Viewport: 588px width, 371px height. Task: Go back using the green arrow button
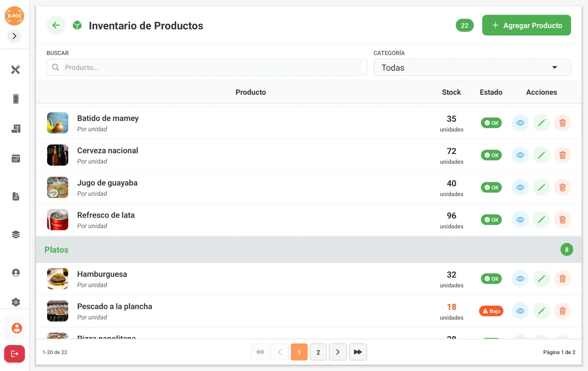tap(56, 25)
